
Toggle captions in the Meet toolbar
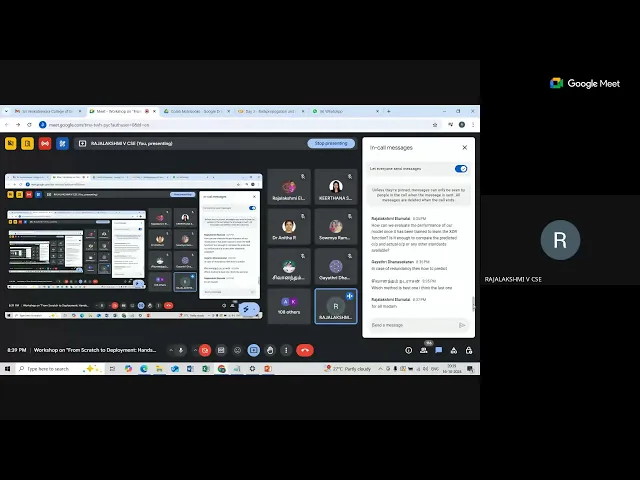[221, 350]
